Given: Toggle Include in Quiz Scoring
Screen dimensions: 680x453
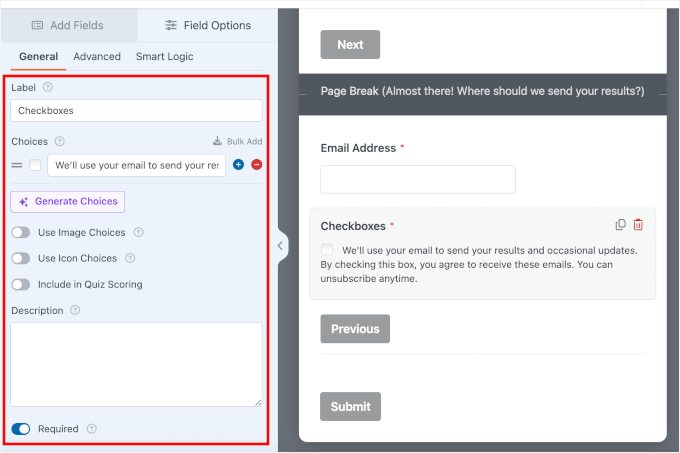Looking at the screenshot, I should (20, 284).
